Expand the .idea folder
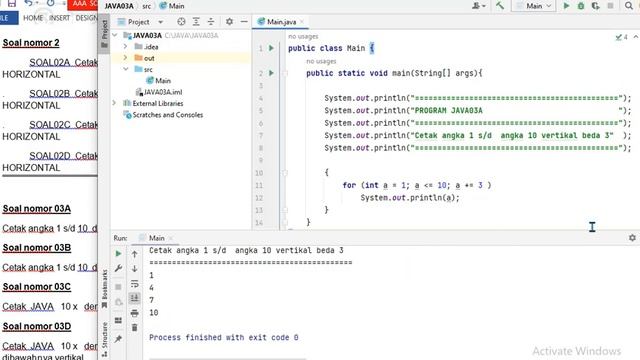 (126, 47)
